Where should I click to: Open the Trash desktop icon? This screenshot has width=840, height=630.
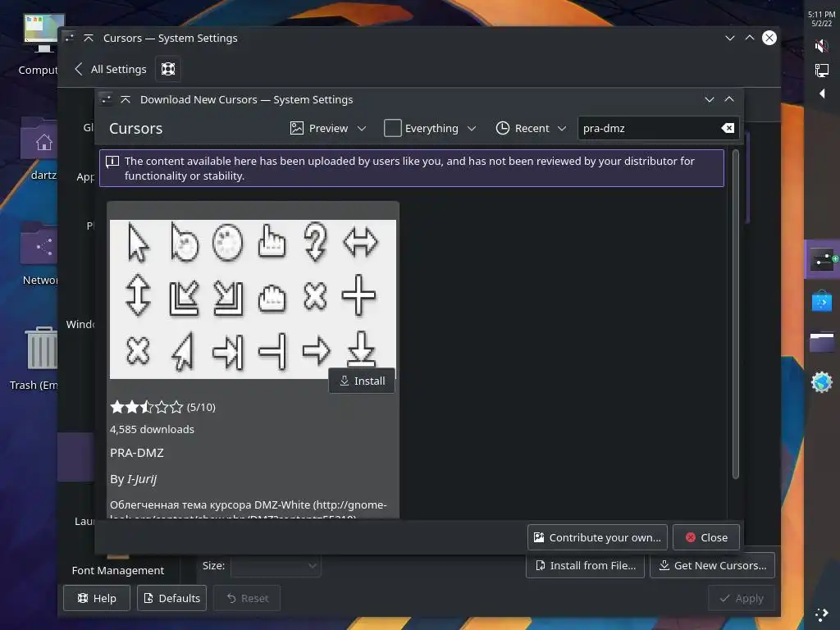(x=38, y=358)
